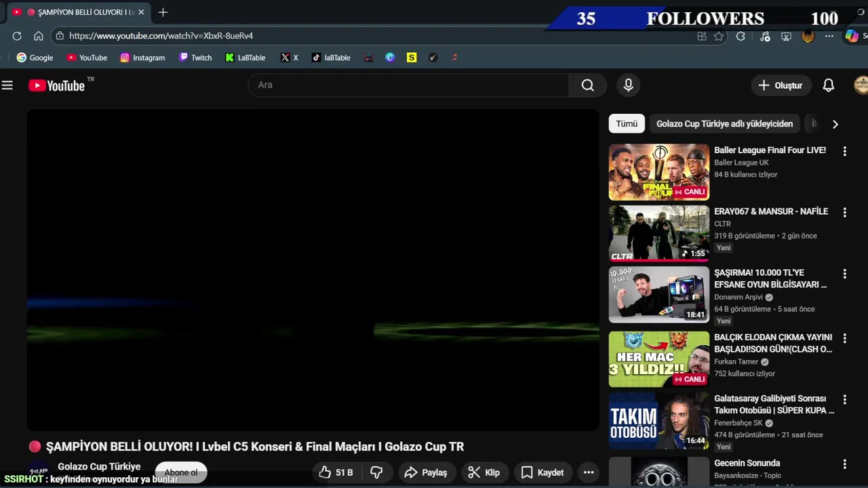This screenshot has width=868, height=488.
Task: Open the Baller League UK channel
Action: coord(741,163)
